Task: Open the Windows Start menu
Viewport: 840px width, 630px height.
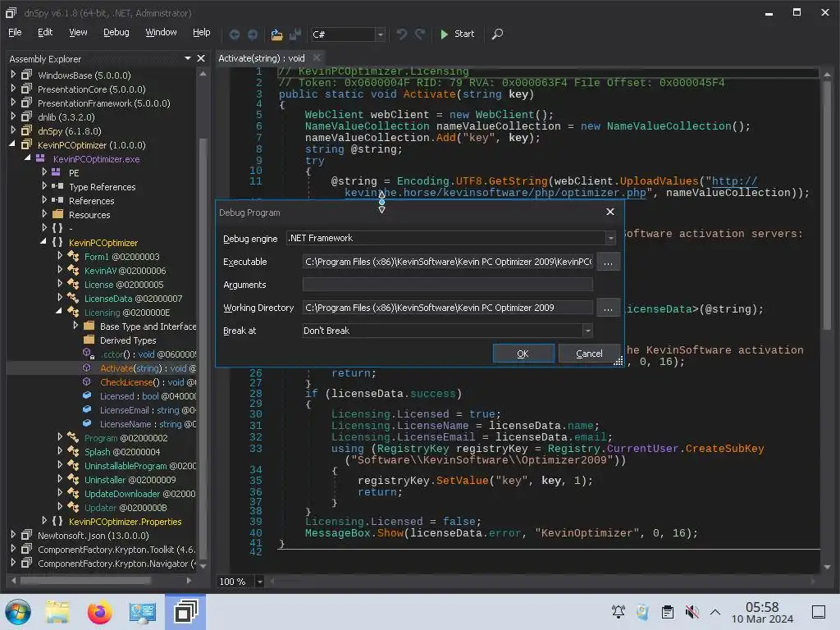Action: tap(18, 612)
